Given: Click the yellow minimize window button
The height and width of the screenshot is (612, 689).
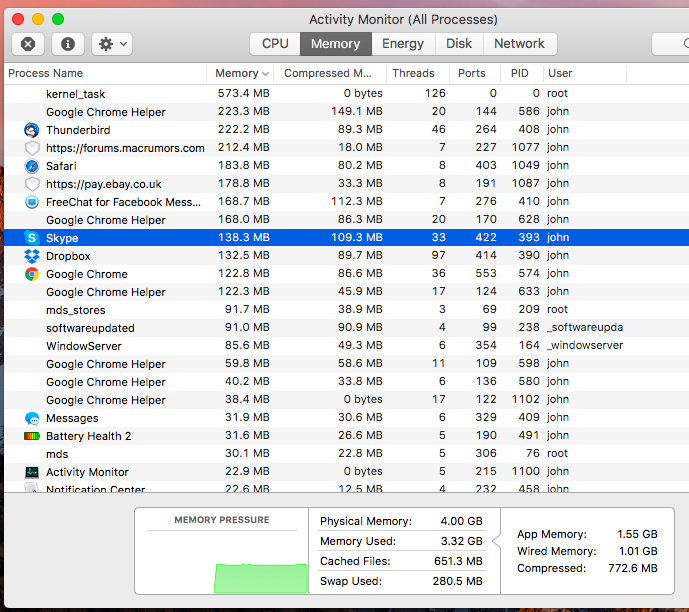Looking at the screenshot, I should tap(38, 19).
